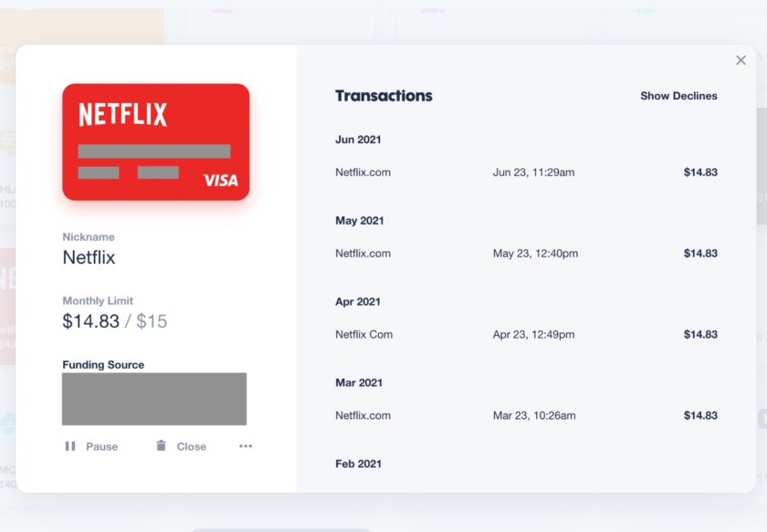
Task: Select the Close card label
Action: pos(191,446)
